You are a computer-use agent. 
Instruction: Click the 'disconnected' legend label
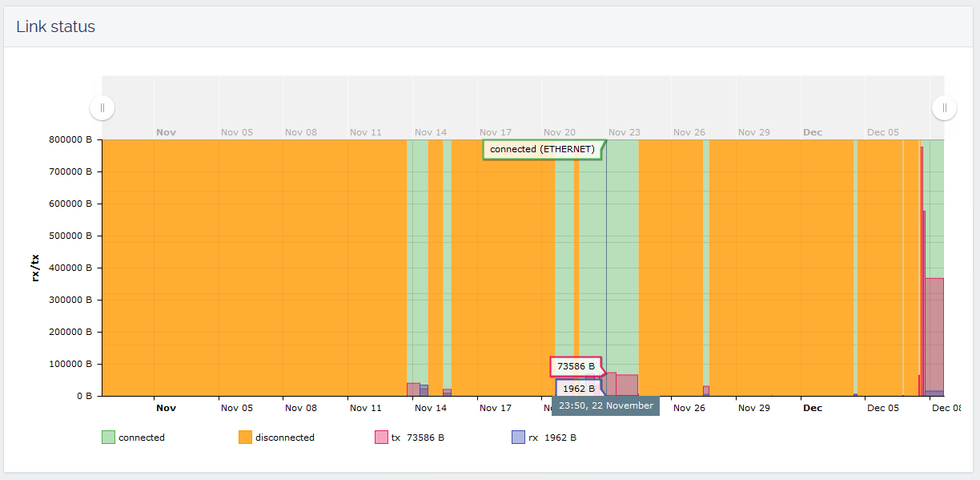(x=284, y=438)
